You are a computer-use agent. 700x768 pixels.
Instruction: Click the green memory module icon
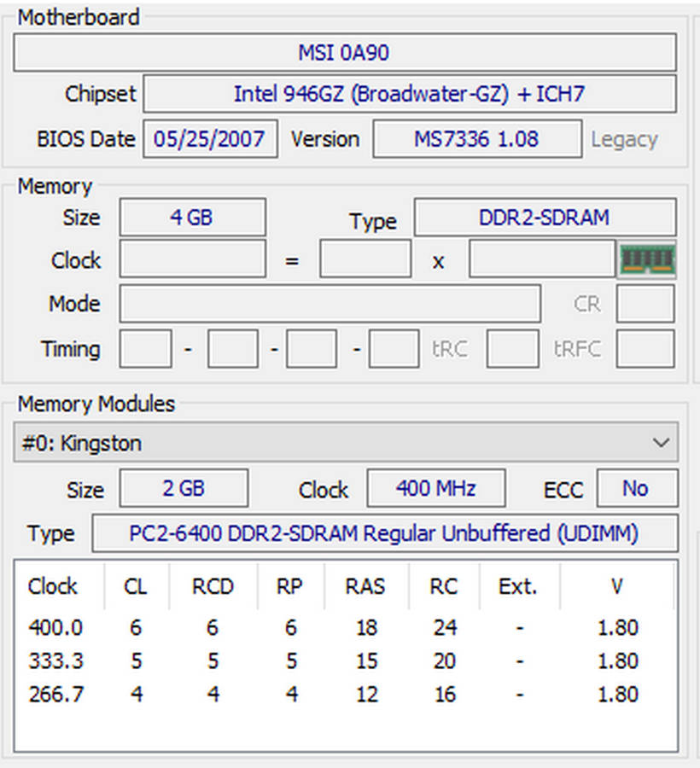tap(646, 259)
